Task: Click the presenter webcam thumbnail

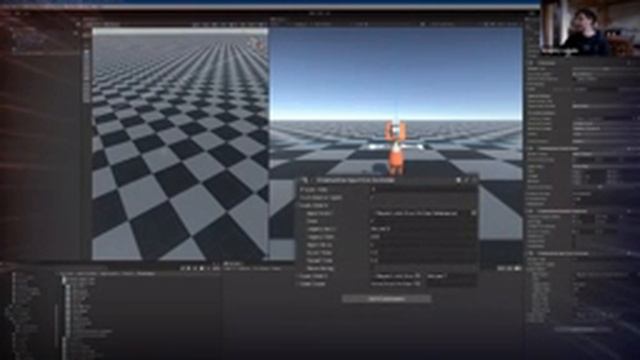Action: point(590,28)
